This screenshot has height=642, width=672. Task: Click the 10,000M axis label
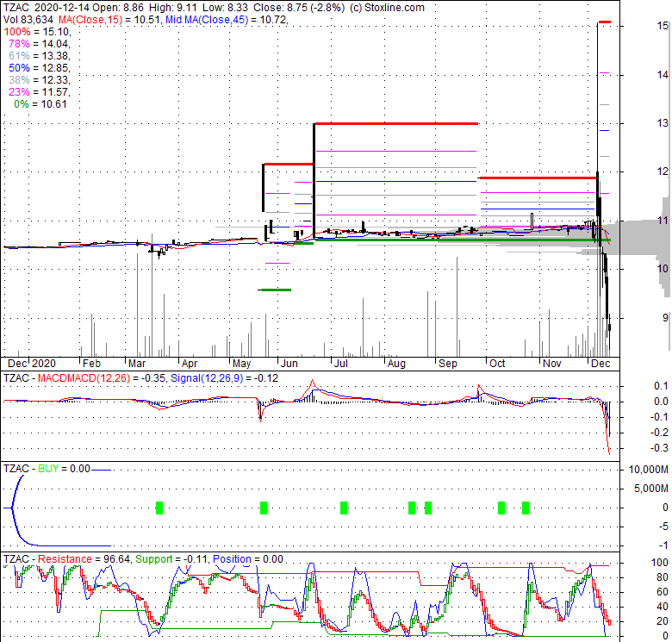tap(649, 470)
